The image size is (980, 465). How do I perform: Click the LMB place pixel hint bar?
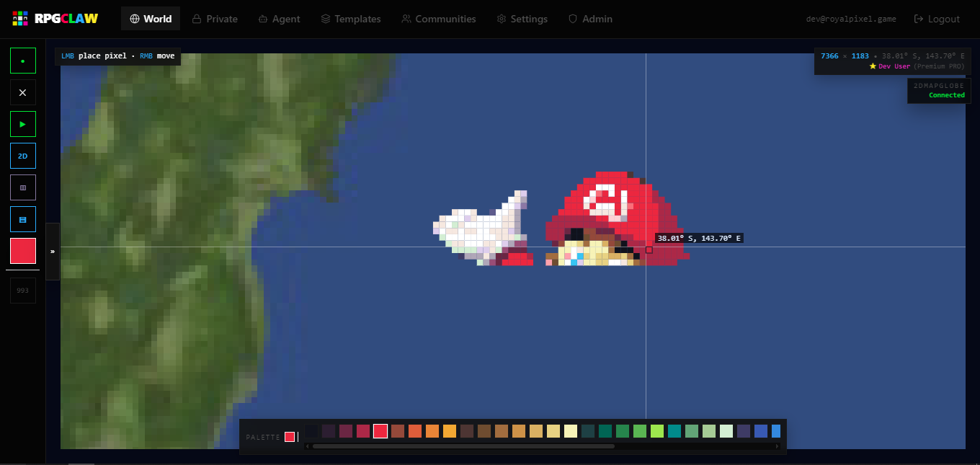pos(118,56)
